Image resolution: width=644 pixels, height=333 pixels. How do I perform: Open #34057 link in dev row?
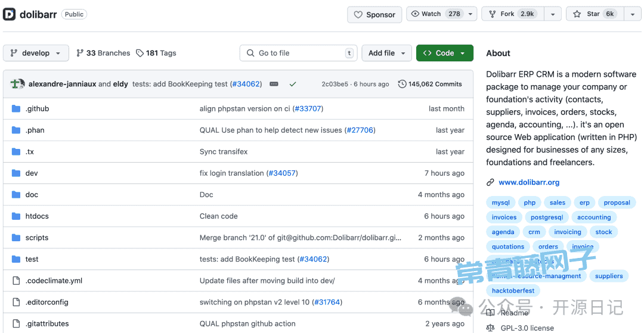(x=282, y=173)
